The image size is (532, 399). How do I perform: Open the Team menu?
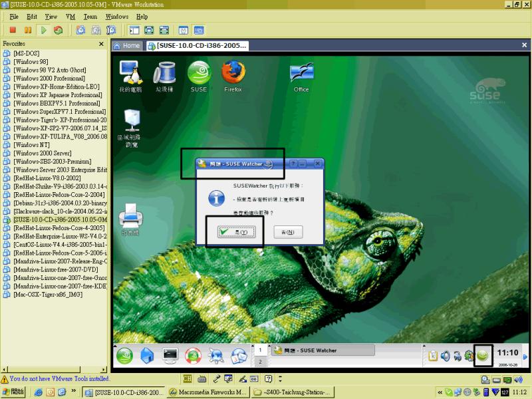[x=90, y=17]
